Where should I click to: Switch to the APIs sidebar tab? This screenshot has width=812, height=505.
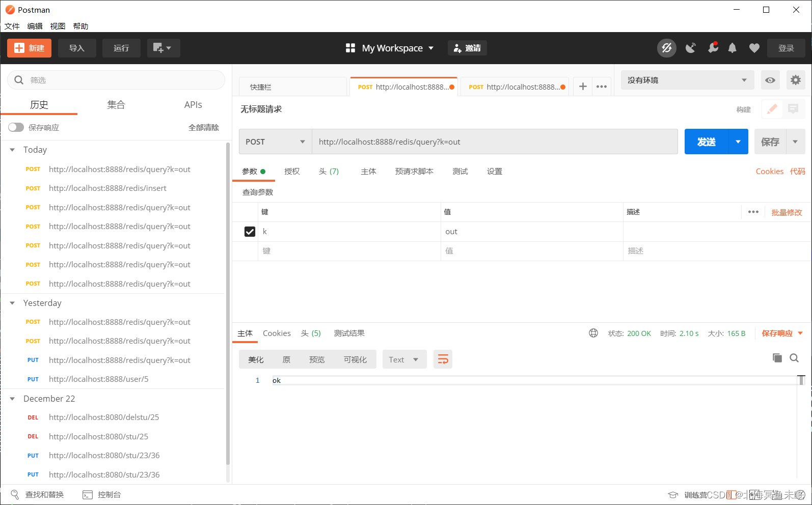[193, 104]
